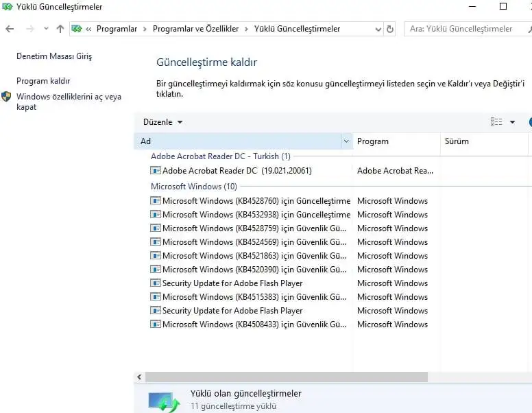Maximize the Yüklü Güncelleştirmeler window

click(503, 6)
